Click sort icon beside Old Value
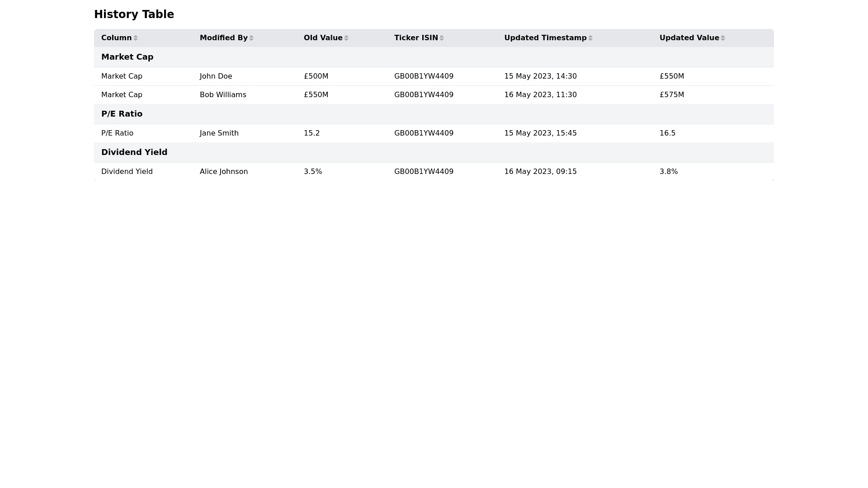868x488 pixels. coord(346,38)
